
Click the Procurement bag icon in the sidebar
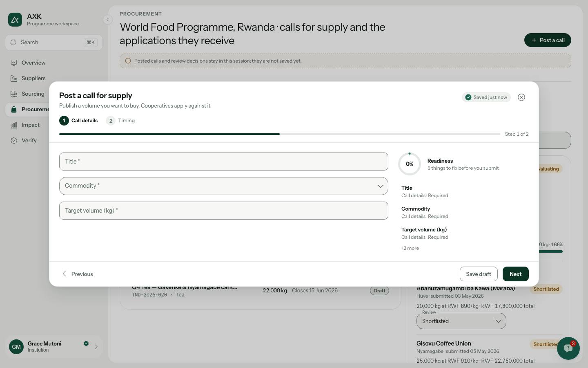pos(14,109)
